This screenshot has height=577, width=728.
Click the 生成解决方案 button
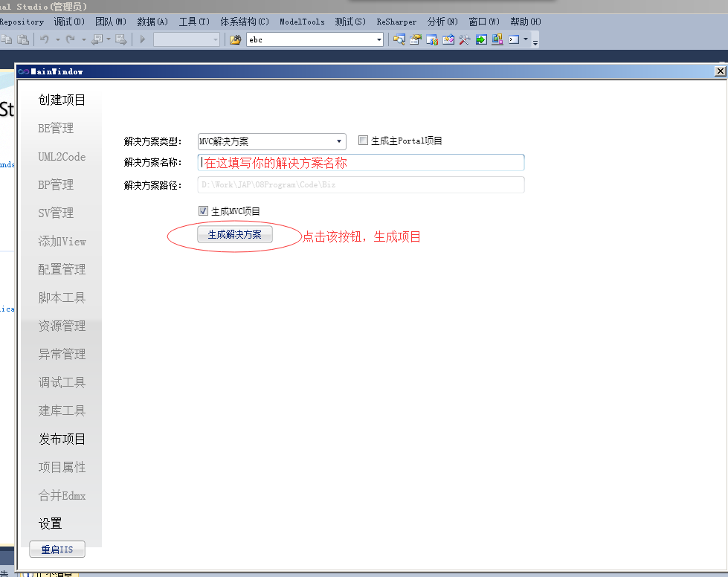pos(235,234)
